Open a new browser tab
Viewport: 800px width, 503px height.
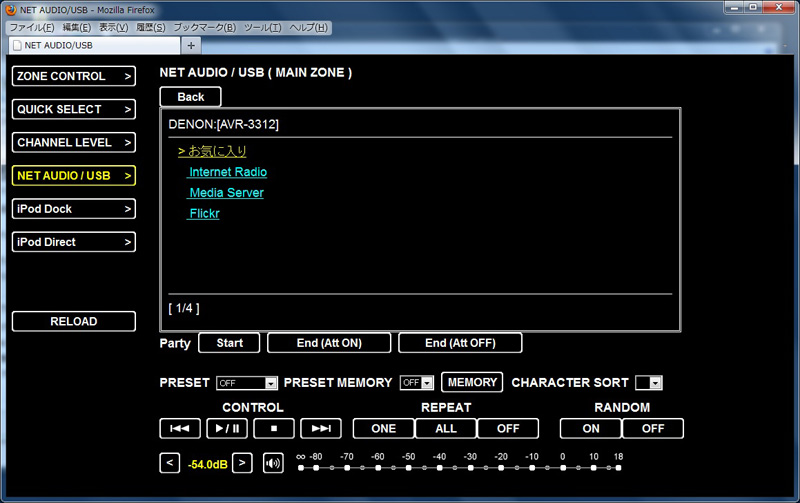[x=191, y=45]
